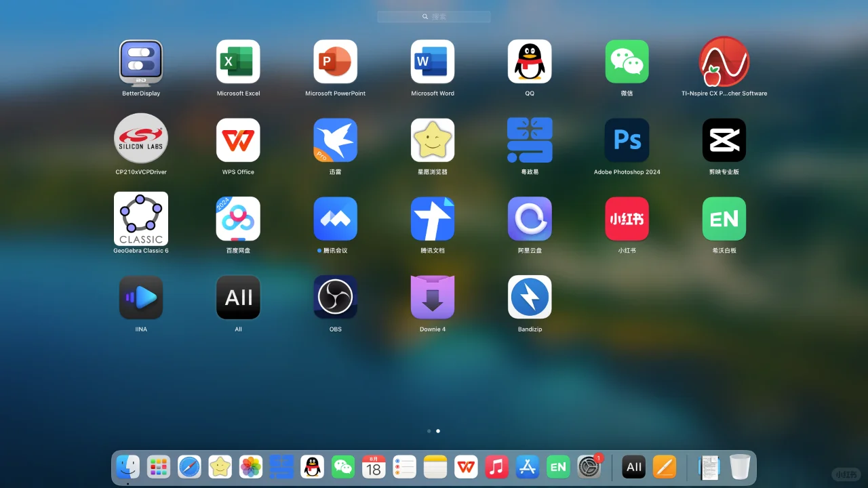
Task: Open Microsoft Excel
Action: pos(238,61)
